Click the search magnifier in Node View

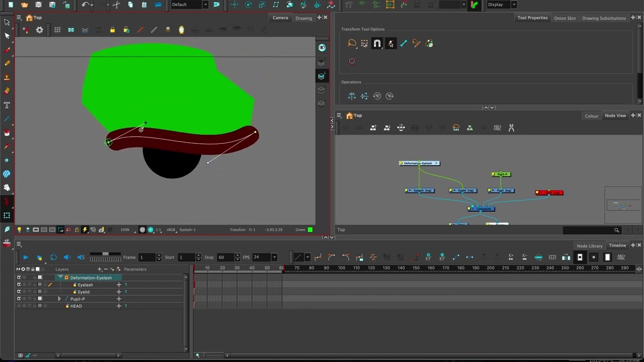616,230
